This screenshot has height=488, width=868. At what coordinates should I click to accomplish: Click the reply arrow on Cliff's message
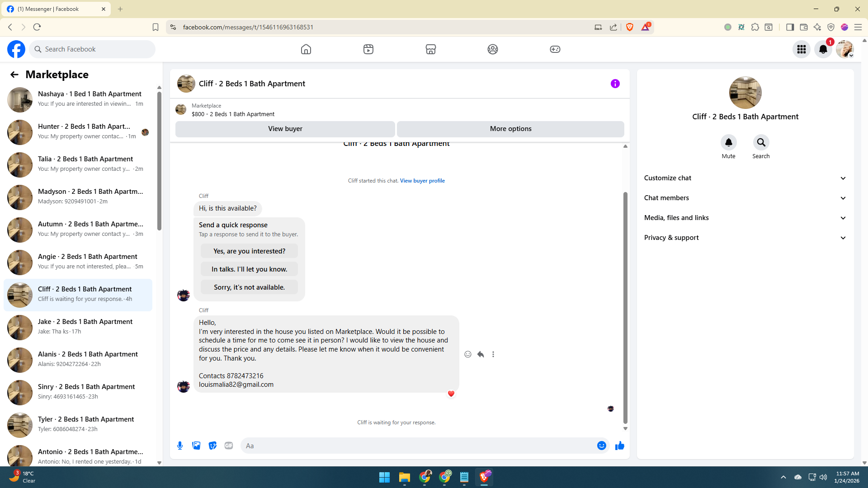click(481, 354)
